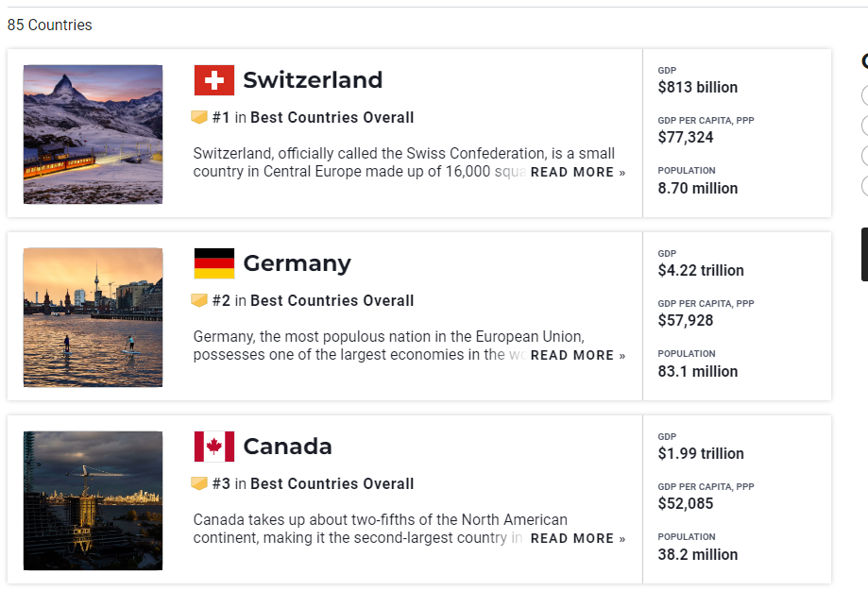Viewport: 868px width, 591px height.
Task: Expand Germany description with READ MORE
Action: [577, 356]
